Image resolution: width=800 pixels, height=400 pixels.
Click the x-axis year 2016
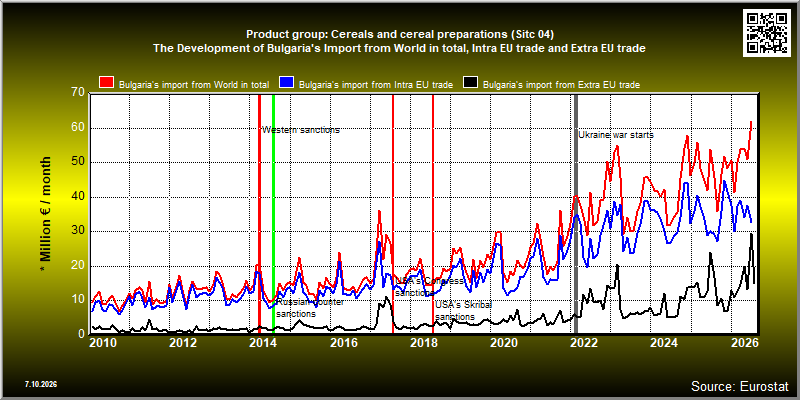pyautogui.click(x=343, y=342)
